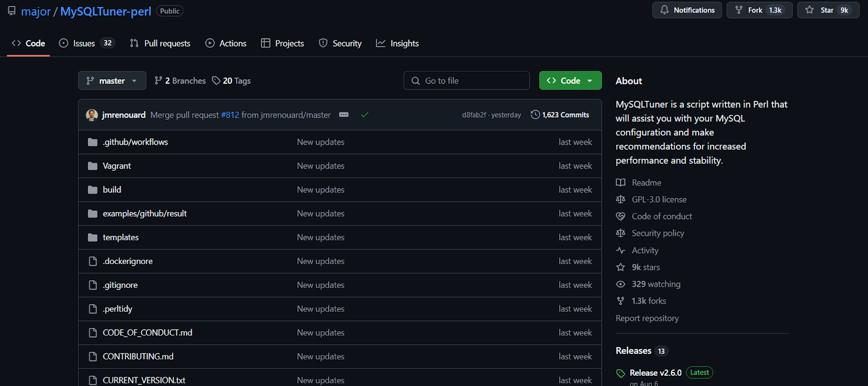Open the .perltidy file

tap(117, 309)
